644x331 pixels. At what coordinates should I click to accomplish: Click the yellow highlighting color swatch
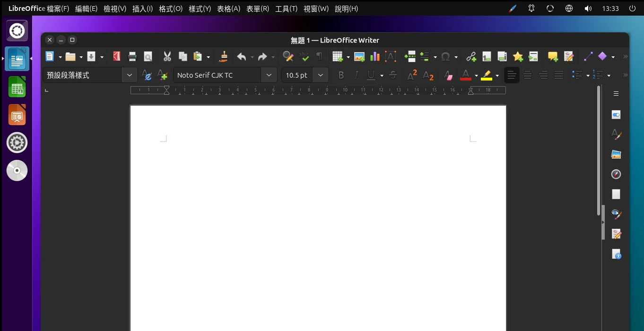487,75
